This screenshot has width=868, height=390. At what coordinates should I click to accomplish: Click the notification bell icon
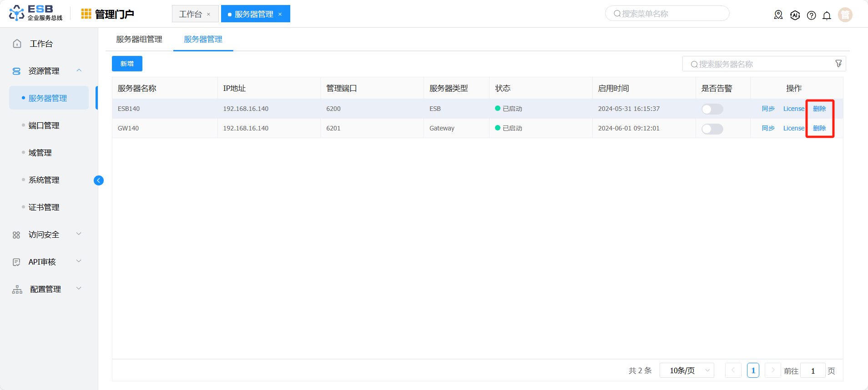[827, 15]
